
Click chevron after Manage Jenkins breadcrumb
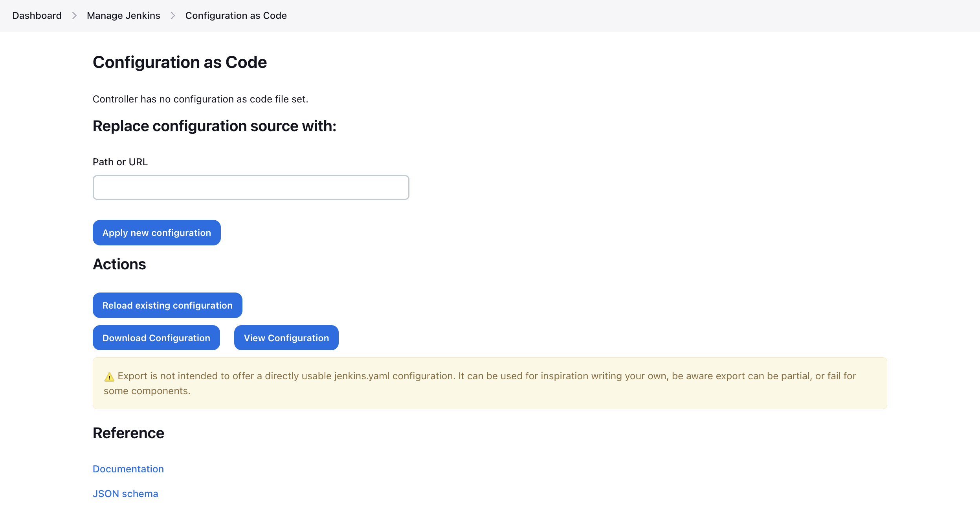click(173, 16)
